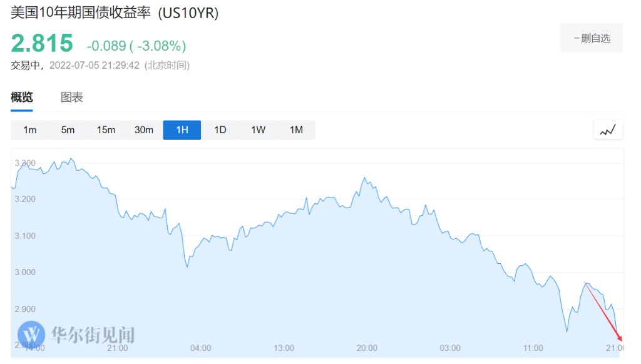This screenshot has height=364, width=641.
Task: Select the 1m interval
Action: pyautogui.click(x=29, y=130)
